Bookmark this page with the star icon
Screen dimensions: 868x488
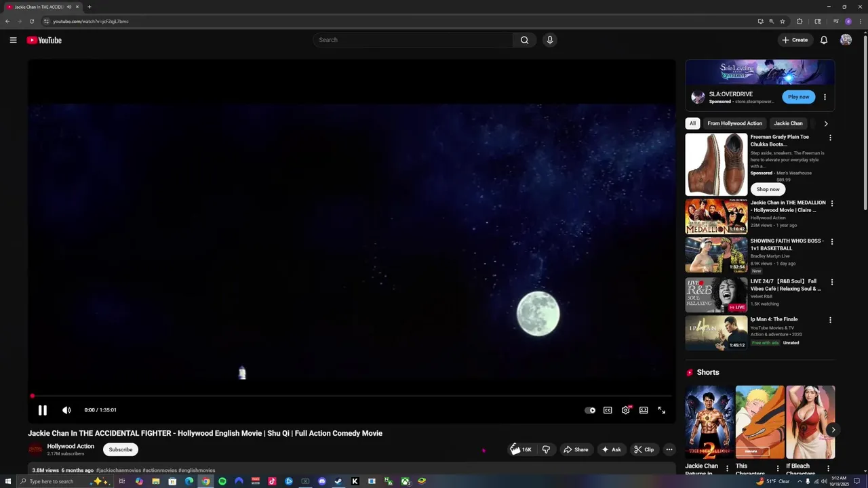coord(783,21)
